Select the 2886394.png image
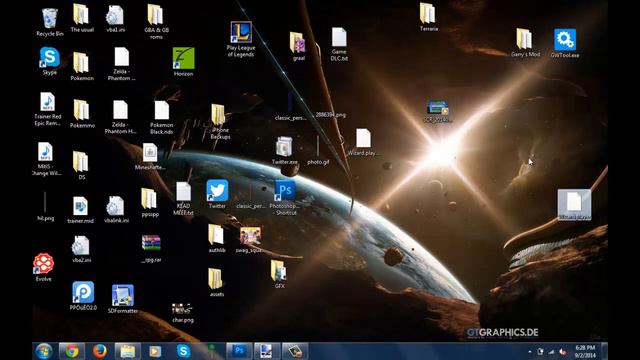Viewport: 640px width, 360px height. click(x=331, y=115)
